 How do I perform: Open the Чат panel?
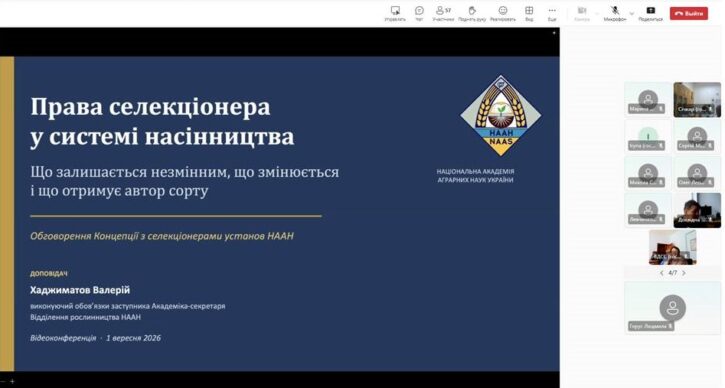click(x=419, y=14)
